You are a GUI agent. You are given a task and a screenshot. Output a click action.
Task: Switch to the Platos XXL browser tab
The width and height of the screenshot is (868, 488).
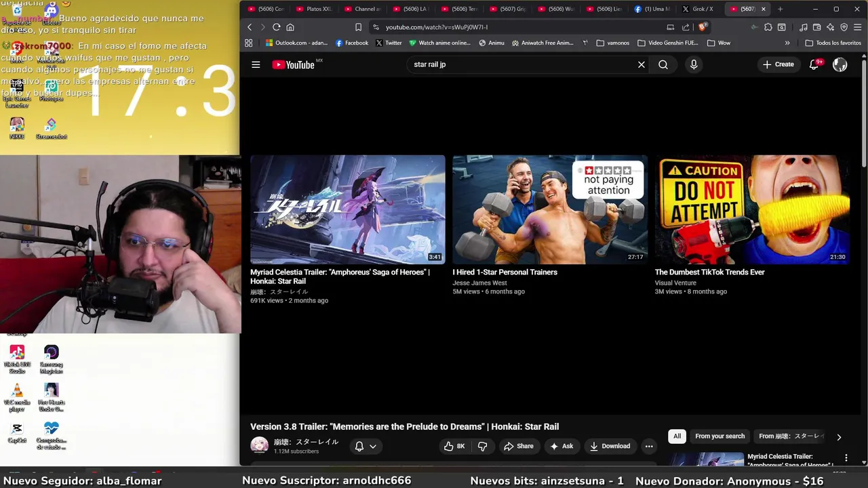pyautogui.click(x=313, y=9)
